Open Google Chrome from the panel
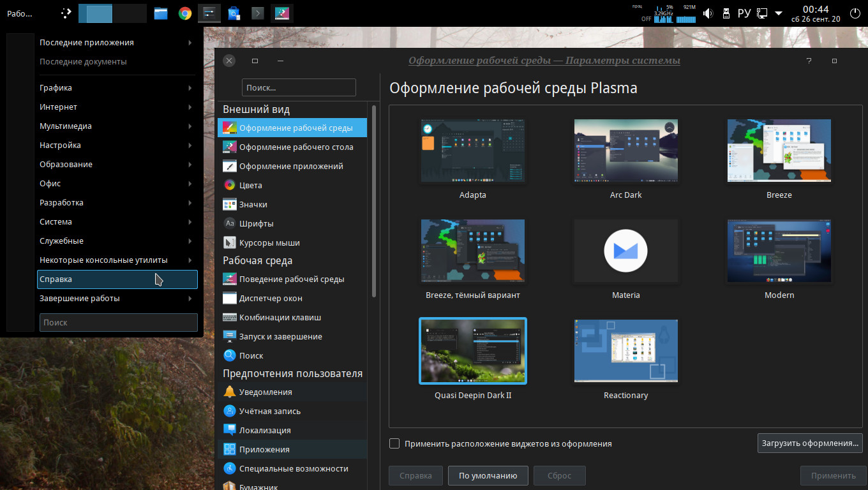The height and width of the screenshot is (490, 868). (x=185, y=13)
